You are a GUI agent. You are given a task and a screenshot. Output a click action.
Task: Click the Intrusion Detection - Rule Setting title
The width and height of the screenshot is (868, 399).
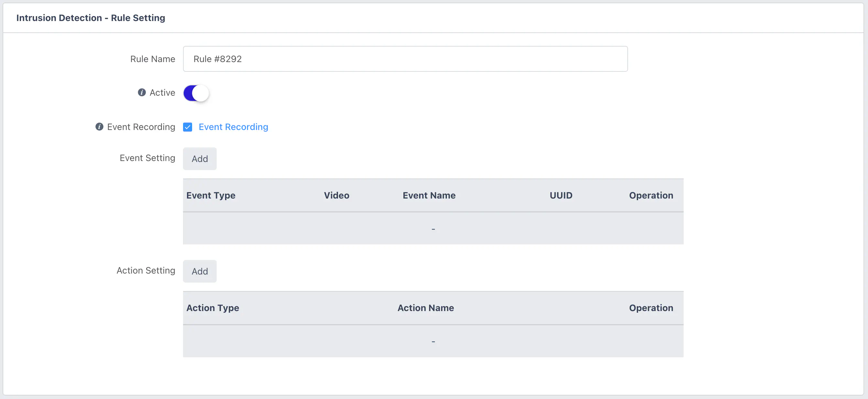(x=91, y=18)
